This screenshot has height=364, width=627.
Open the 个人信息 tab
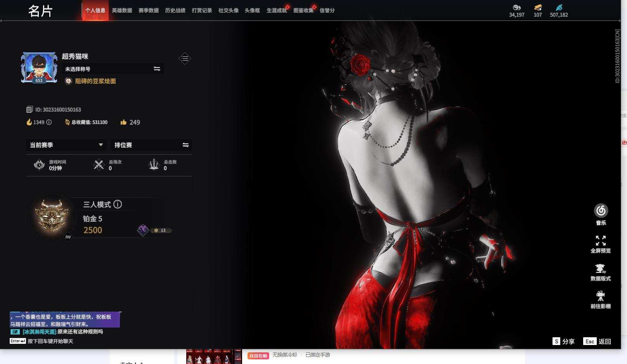95,10
